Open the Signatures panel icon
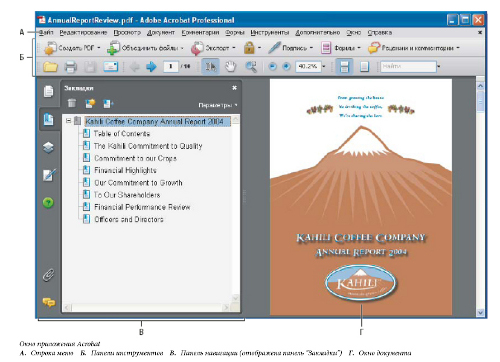 49,175
